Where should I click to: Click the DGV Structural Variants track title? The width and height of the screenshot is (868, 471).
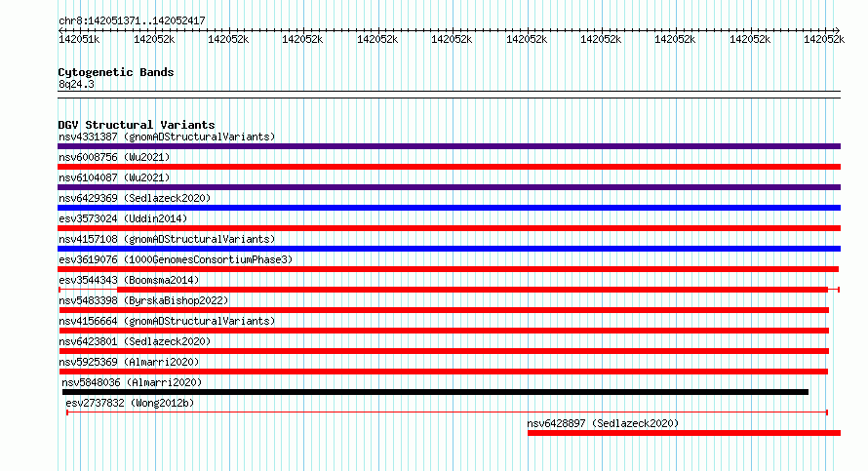click(x=137, y=125)
